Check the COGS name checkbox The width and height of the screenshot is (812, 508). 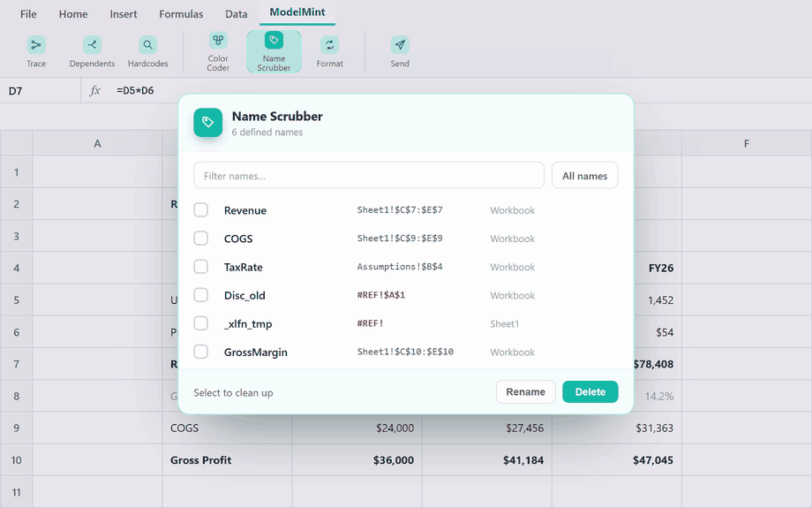point(201,239)
